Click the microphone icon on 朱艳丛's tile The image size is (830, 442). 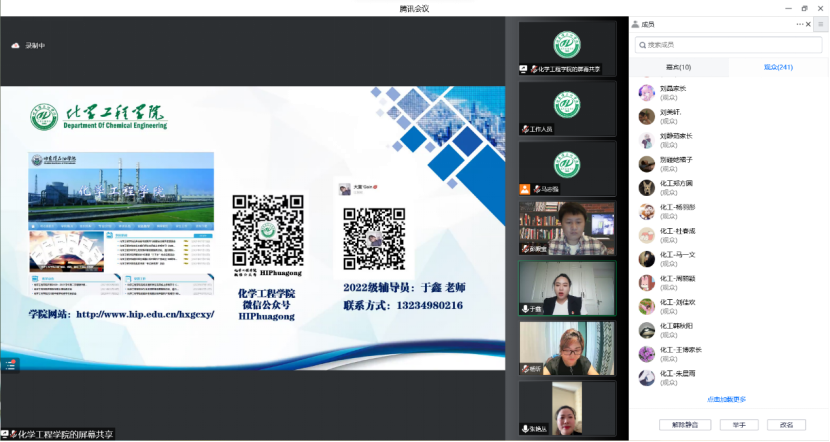point(525,429)
